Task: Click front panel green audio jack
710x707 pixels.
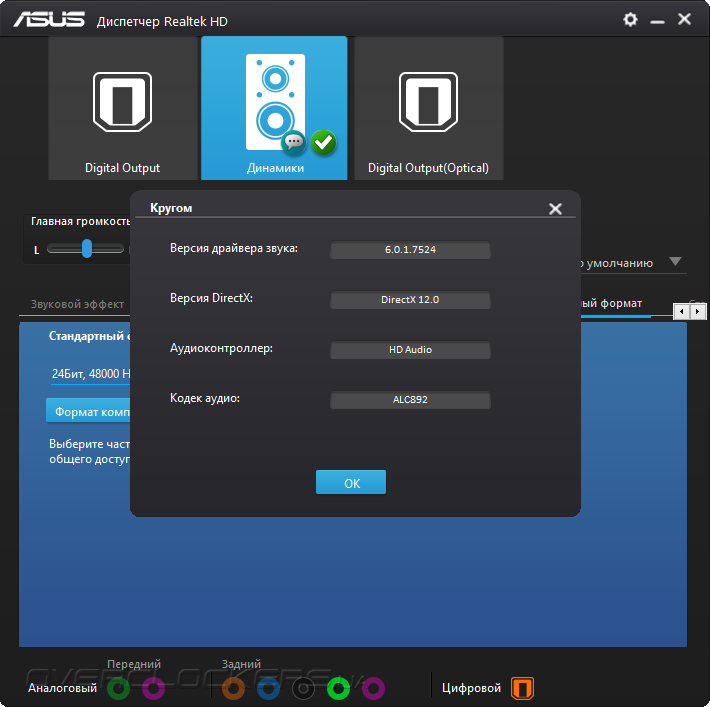Action: (x=119, y=688)
